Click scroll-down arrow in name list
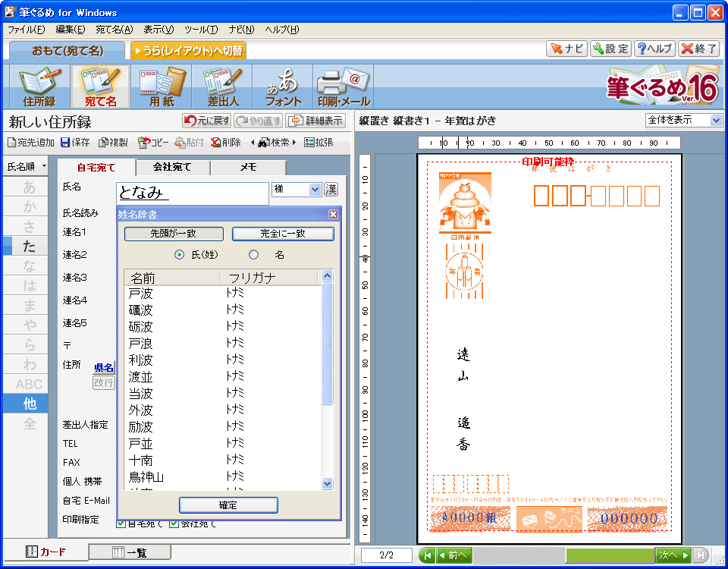 327,483
